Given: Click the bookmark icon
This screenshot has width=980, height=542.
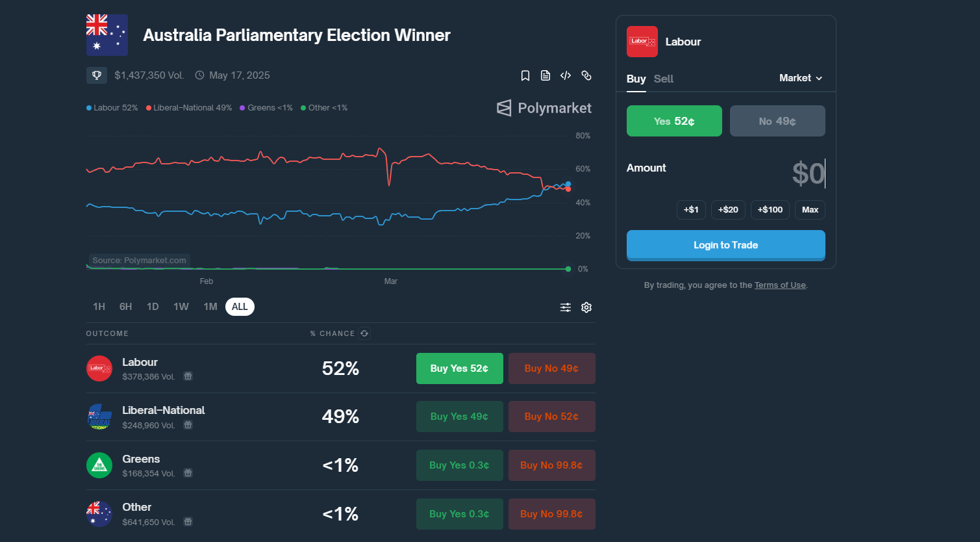Looking at the screenshot, I should (x=525, y=75).
